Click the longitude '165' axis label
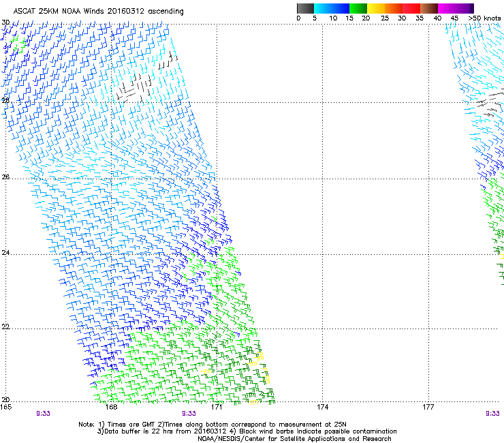The image size is (504, 443). [5, 407]
